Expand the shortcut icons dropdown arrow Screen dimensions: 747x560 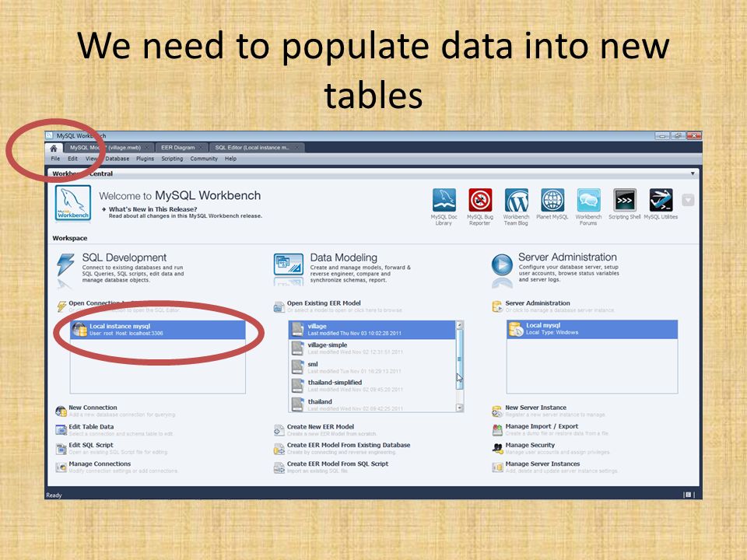(x=688, y=200)
